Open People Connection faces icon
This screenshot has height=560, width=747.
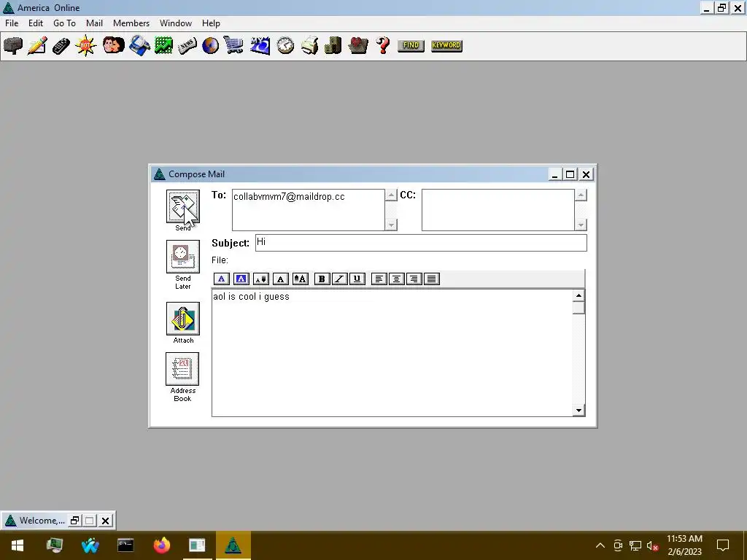[113, 46]
